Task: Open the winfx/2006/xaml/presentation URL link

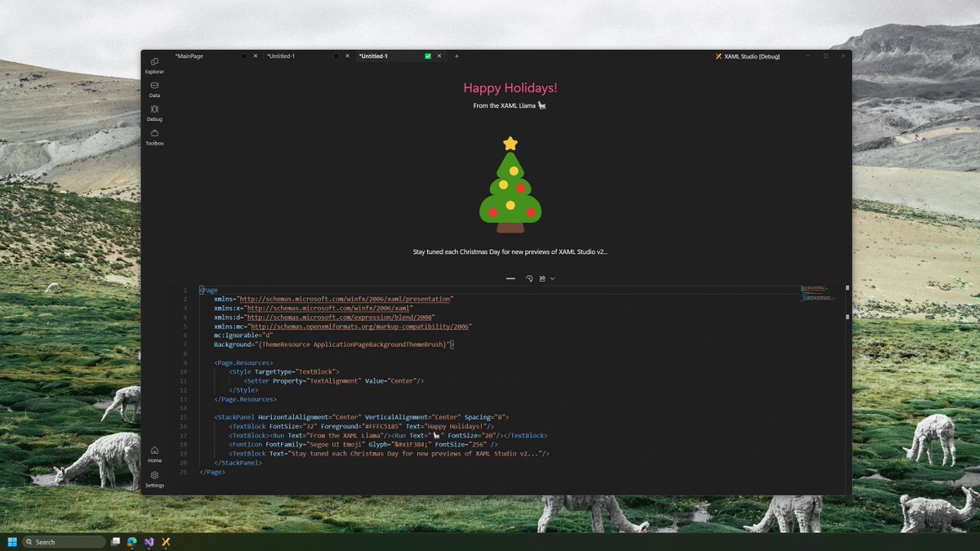Action: [x=345, y=300]
